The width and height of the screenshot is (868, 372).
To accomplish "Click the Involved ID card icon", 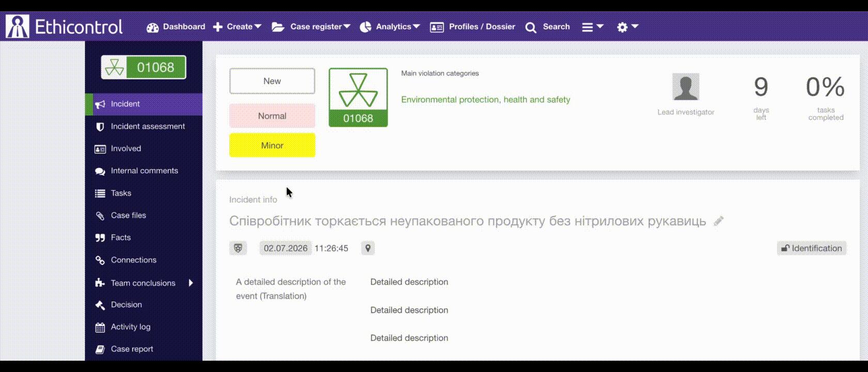I will [x=100, y=149].
